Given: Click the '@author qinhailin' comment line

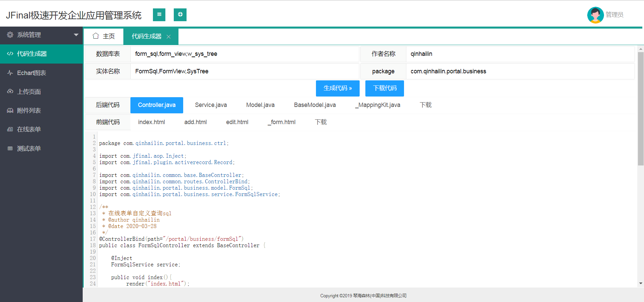Looking at the screenshot, I should point(131,220).
